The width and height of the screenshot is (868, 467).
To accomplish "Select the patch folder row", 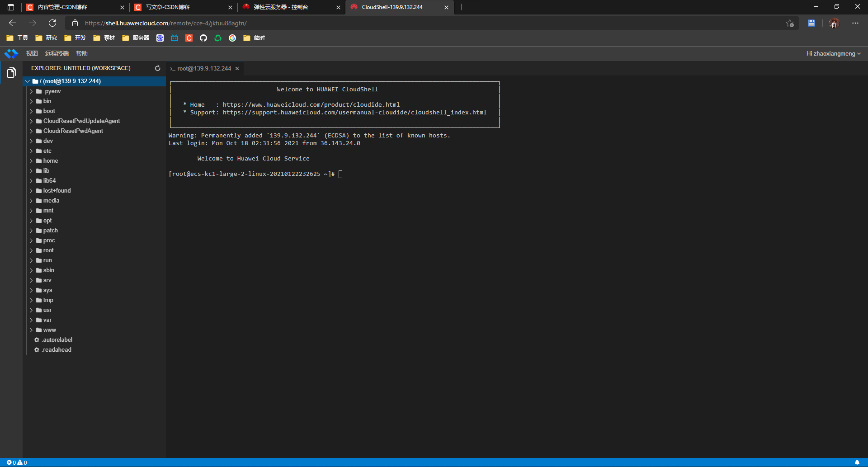I will point(94,231).
